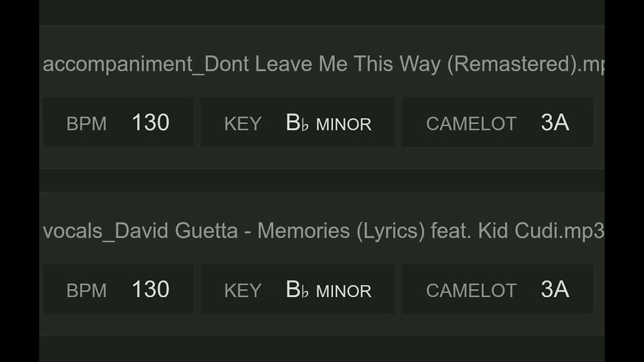The image size is (644, 362).
Task: Select the 3A Camelot value for the vocals track
Action: tap(555, 290)
